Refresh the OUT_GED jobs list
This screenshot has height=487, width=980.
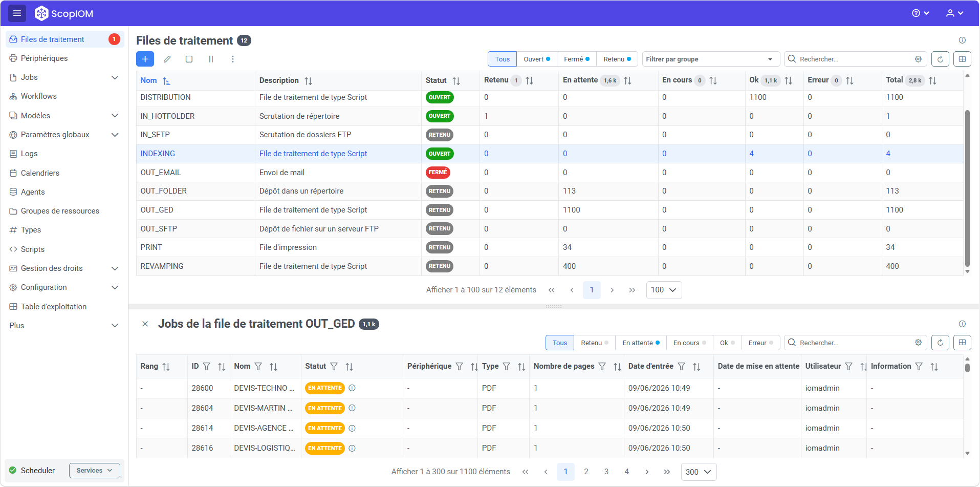(940, 343)
